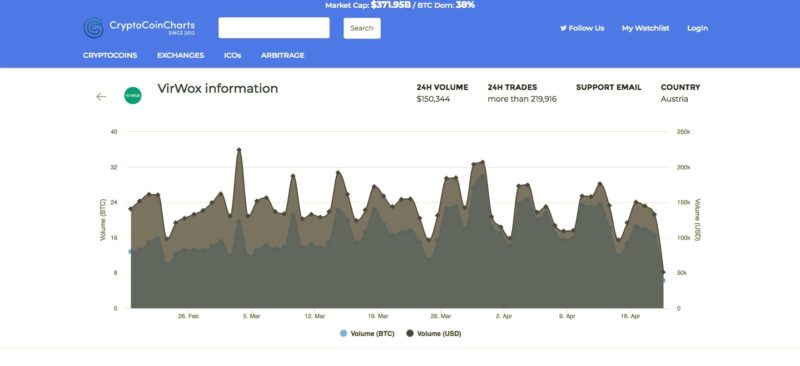
Task: Click the last blue BTC data point
Action: (x=663, y=280)
